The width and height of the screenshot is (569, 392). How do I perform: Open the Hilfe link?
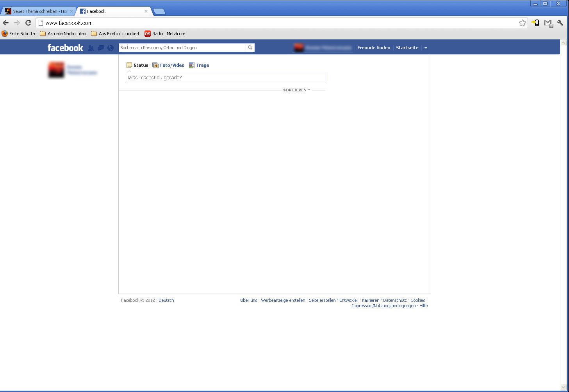tap(423, 306)
